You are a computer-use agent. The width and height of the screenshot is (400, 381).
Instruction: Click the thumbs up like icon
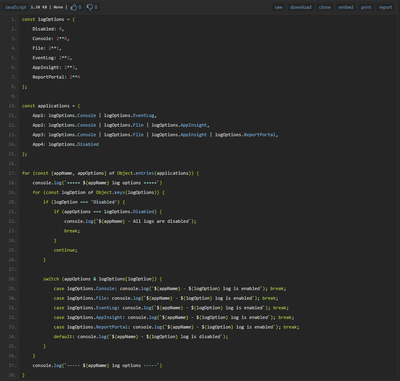point(73,7)
